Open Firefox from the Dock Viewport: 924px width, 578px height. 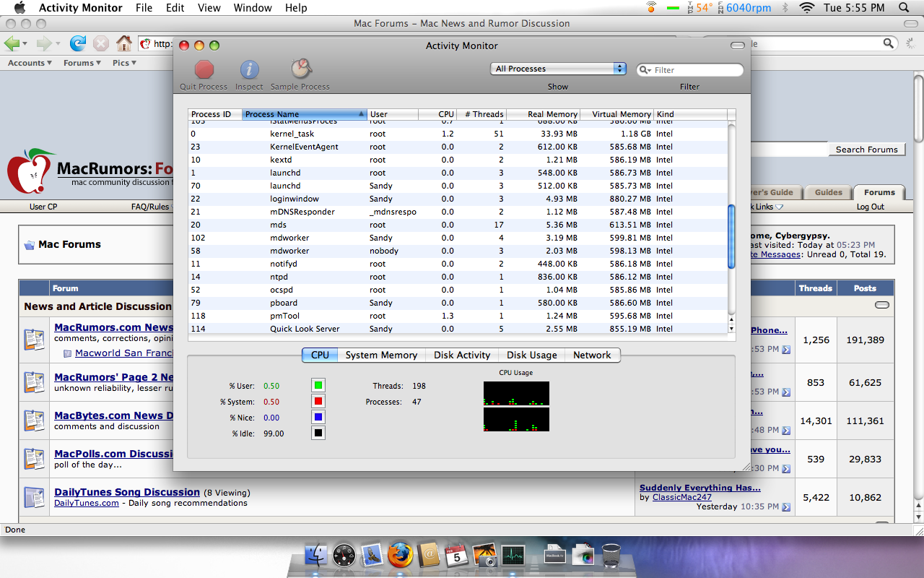tap(399, 555)
